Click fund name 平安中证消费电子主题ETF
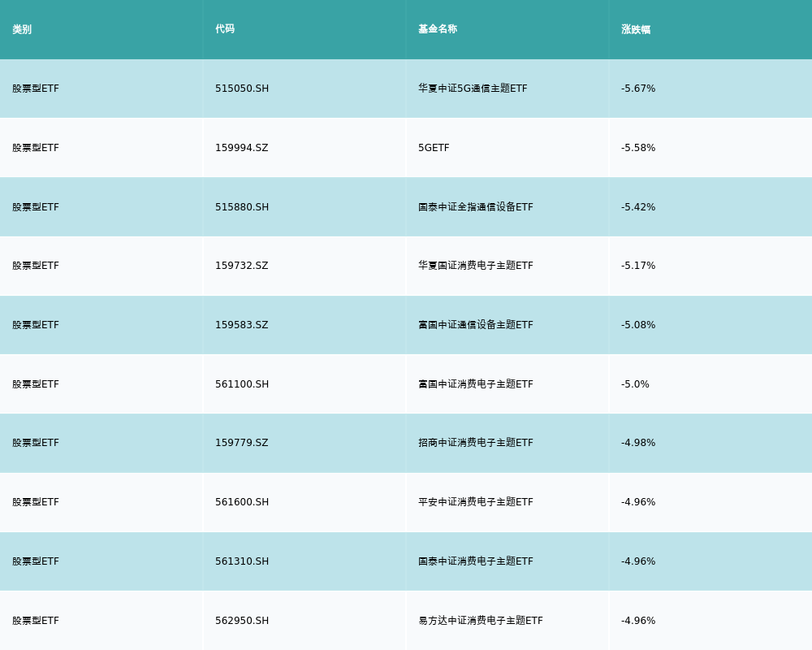Screen dimensions: 812x650 [x=475, y=502]
